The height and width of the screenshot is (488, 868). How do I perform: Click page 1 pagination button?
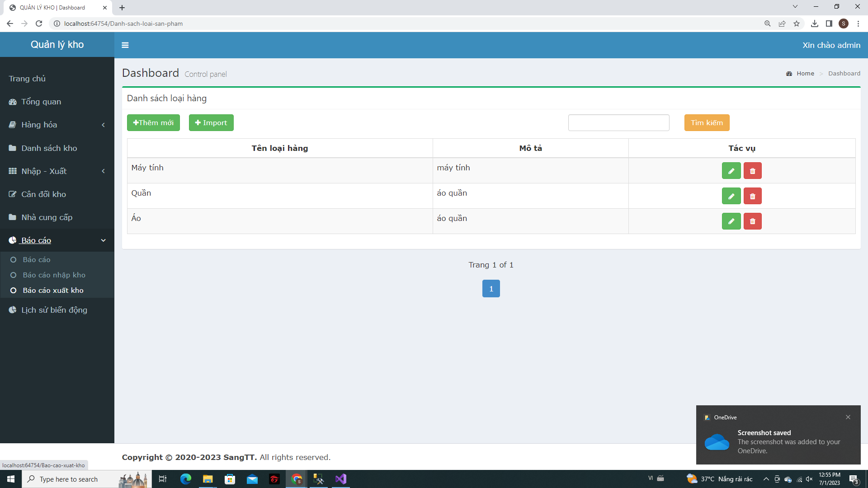click(491, 288)
